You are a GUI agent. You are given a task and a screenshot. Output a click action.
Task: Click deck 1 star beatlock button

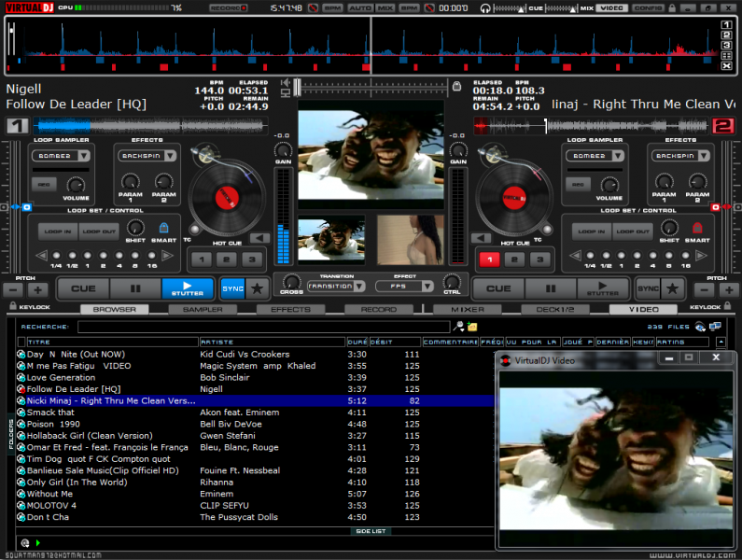[257, 288]
